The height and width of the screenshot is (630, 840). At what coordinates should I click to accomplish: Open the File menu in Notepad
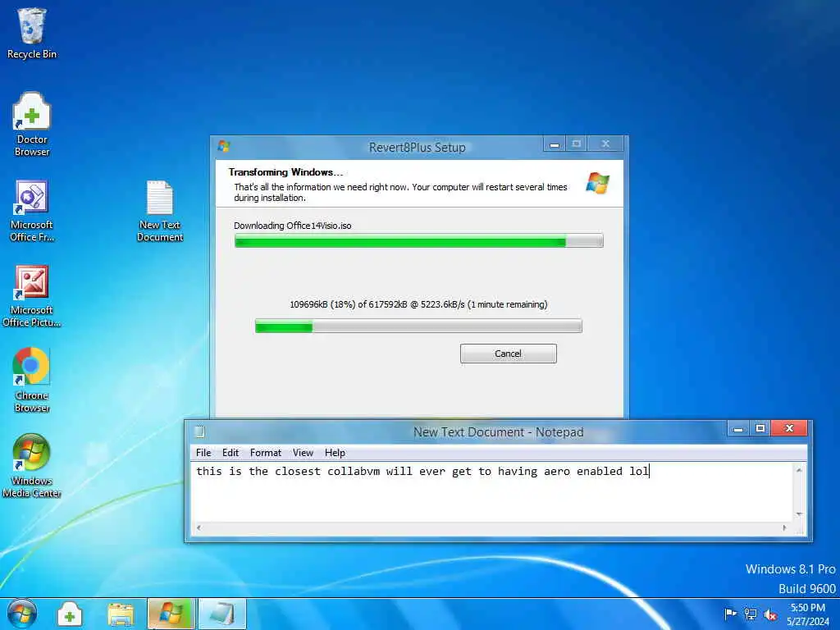tap(203, 453)
